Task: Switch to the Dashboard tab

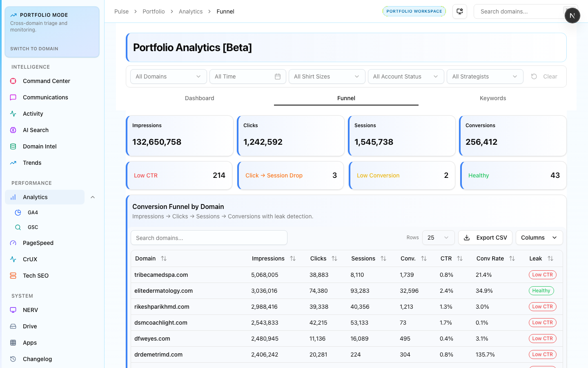Action: [x=199, y=98]
